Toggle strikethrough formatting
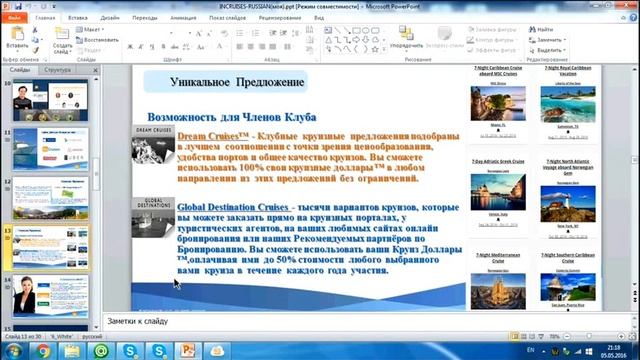 174,47
